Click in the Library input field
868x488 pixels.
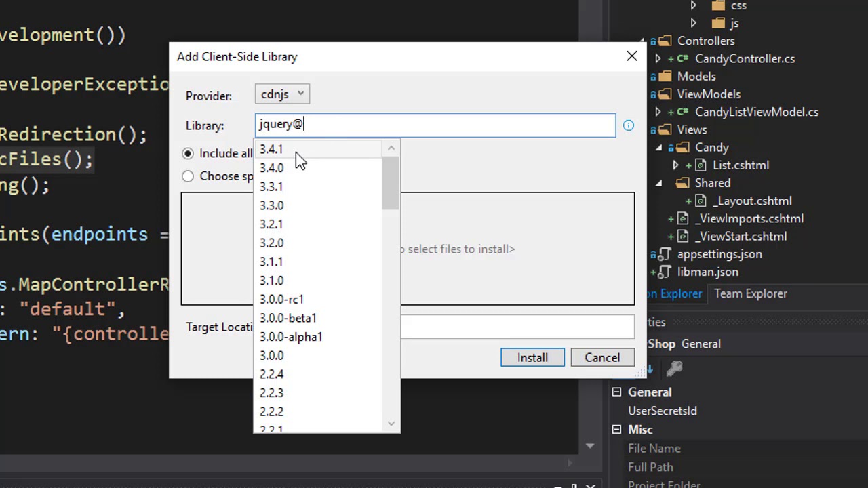[x=435, y=125]
